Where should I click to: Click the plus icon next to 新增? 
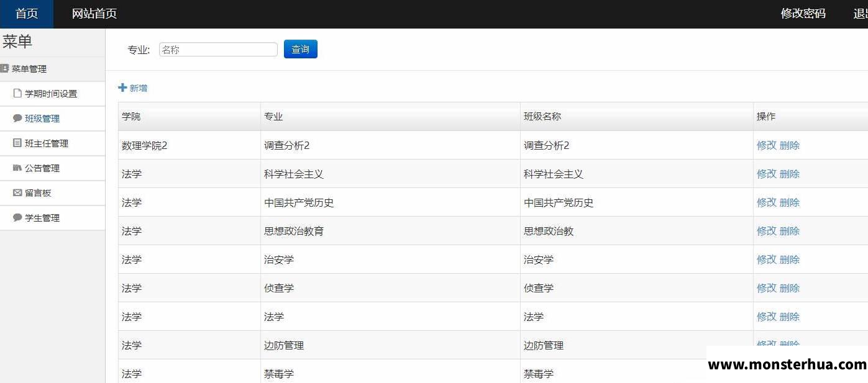pyautogui.click(x=122, y=88)
